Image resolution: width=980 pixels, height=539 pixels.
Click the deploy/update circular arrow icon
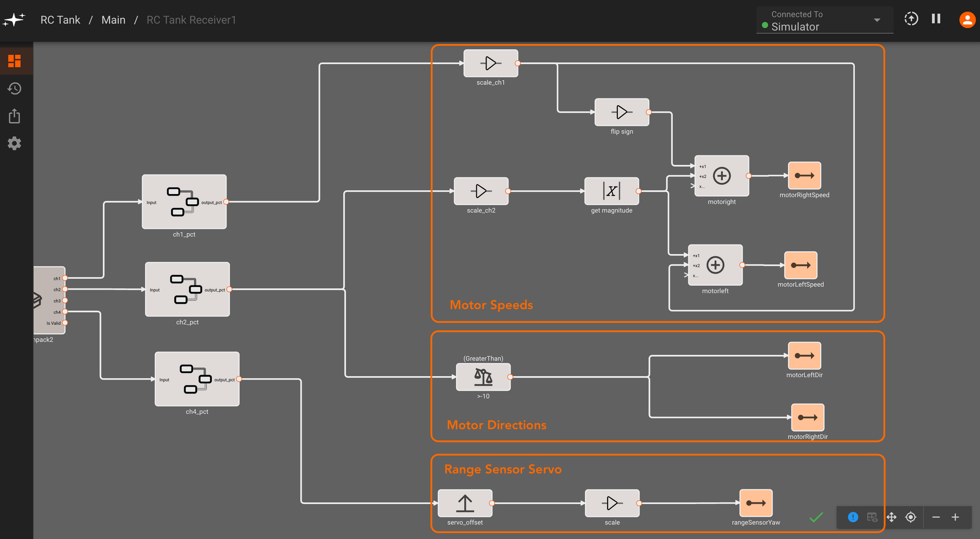coord(911,19)
